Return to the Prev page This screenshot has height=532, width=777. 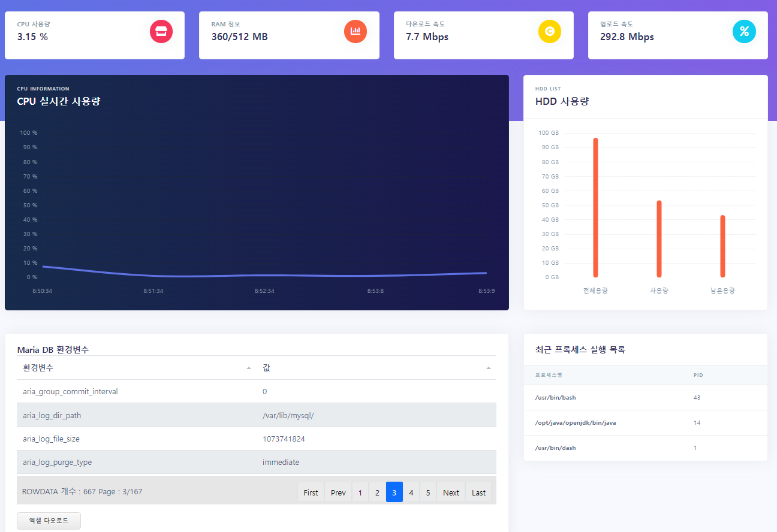click(x=338, y=492)
